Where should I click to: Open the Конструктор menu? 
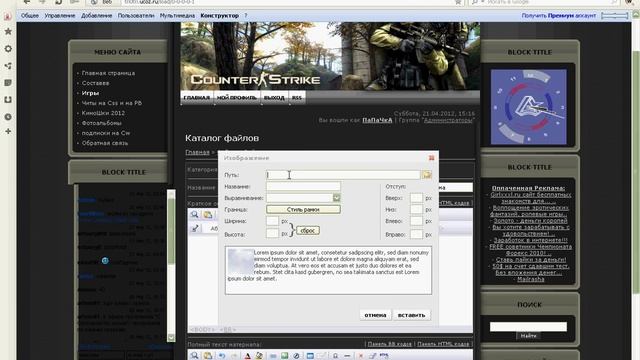[x=219, y=16]
